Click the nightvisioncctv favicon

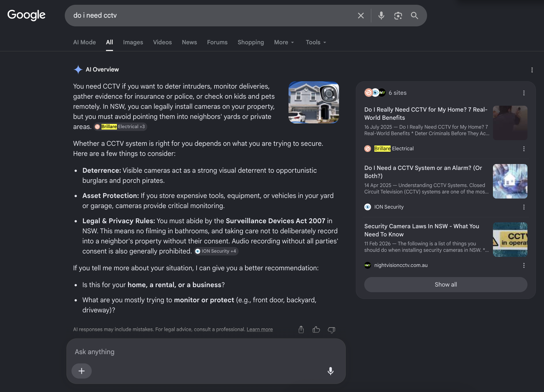[x=368, y=265]
